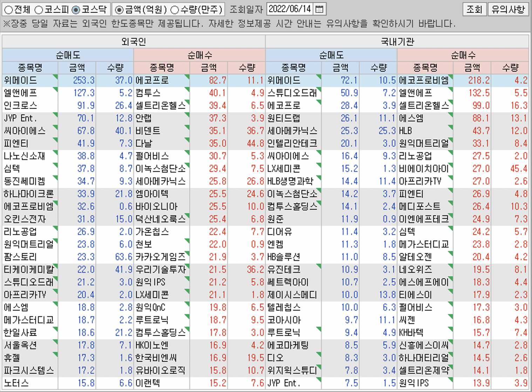Click 순매도 header under 외국인

point(68,55)
